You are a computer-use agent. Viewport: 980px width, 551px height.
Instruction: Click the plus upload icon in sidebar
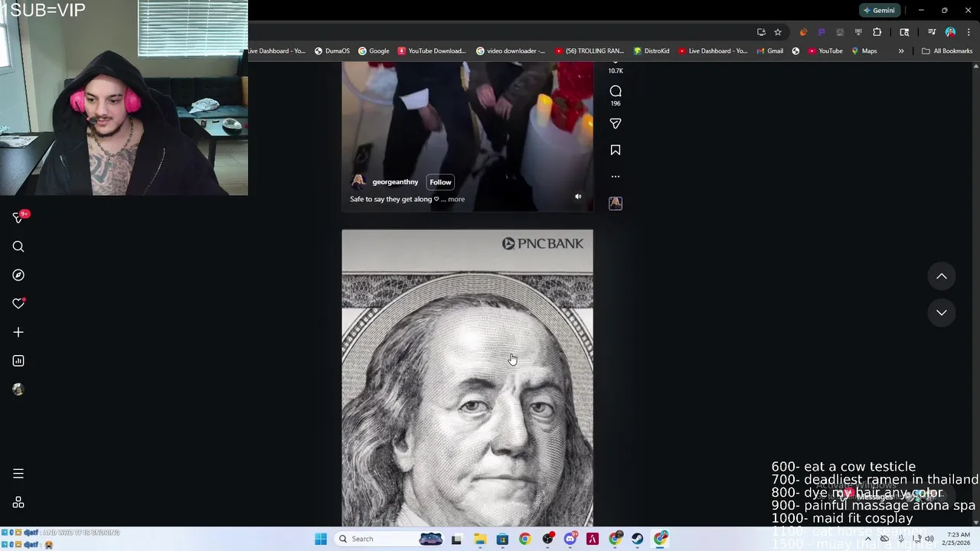coord(18,332)
